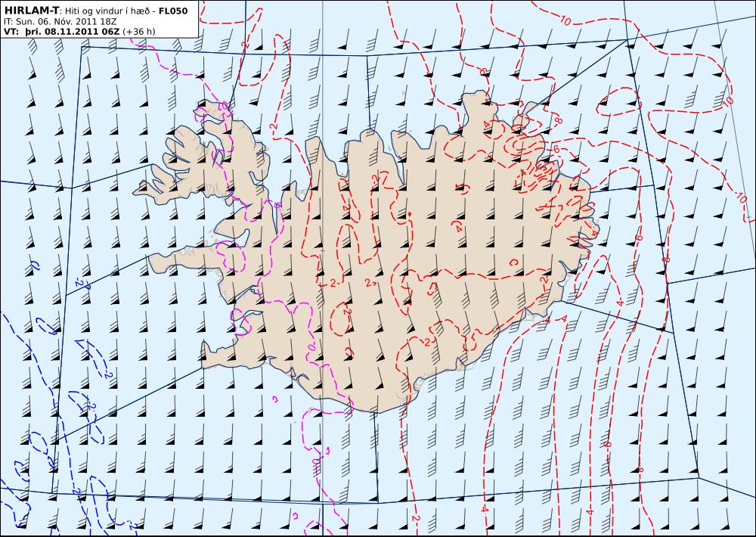
Task: Select the 'Hiti og vindur í hæð' text
Action: (x=106, y=11)
